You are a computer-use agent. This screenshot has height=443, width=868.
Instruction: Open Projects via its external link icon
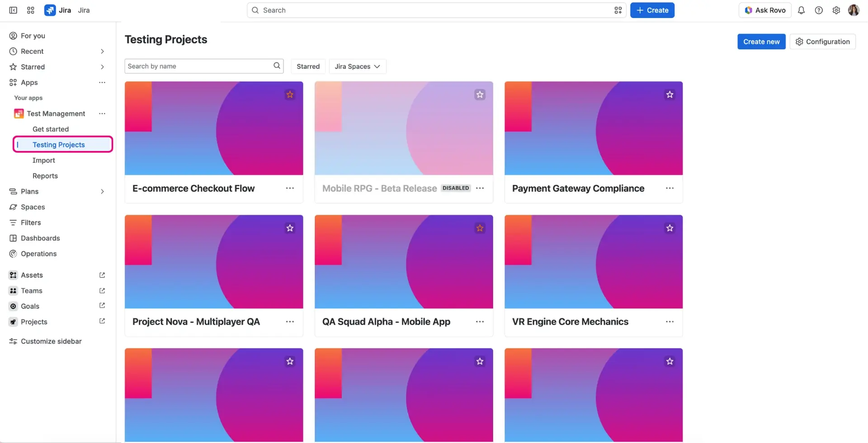point(102,321)
